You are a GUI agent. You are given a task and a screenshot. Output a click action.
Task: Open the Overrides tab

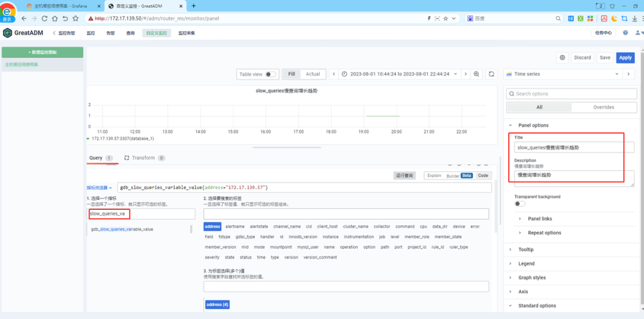coord(603,107)
